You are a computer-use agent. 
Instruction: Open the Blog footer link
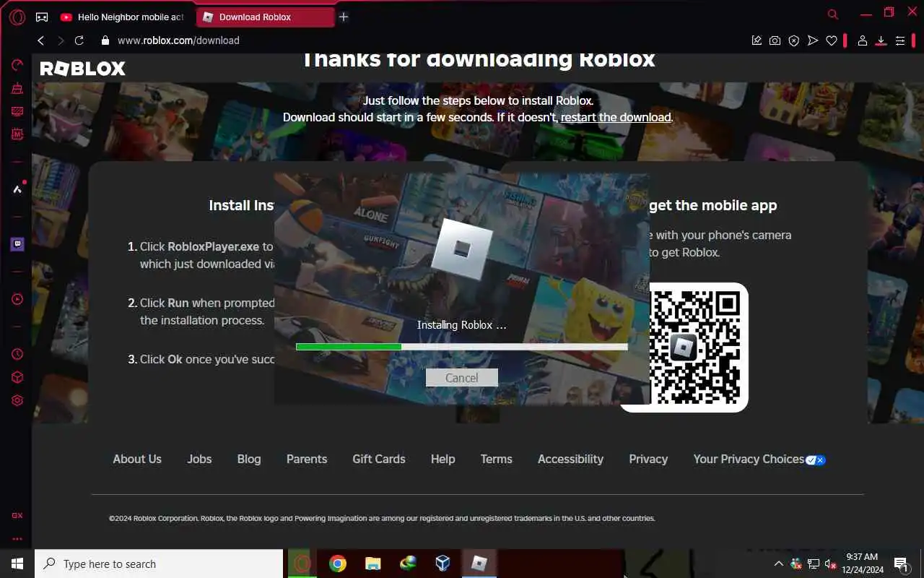(249, 459)
